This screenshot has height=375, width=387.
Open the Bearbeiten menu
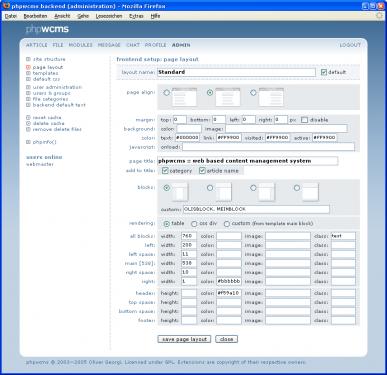click(x=35, y=16)
